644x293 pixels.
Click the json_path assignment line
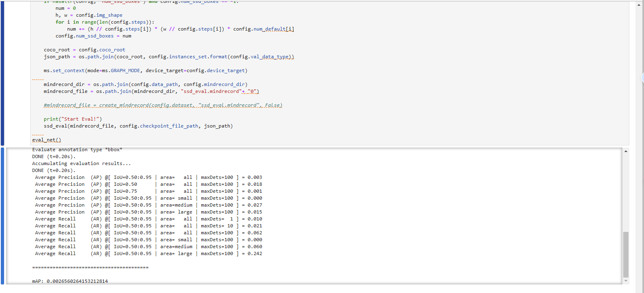tap(169, 57)
